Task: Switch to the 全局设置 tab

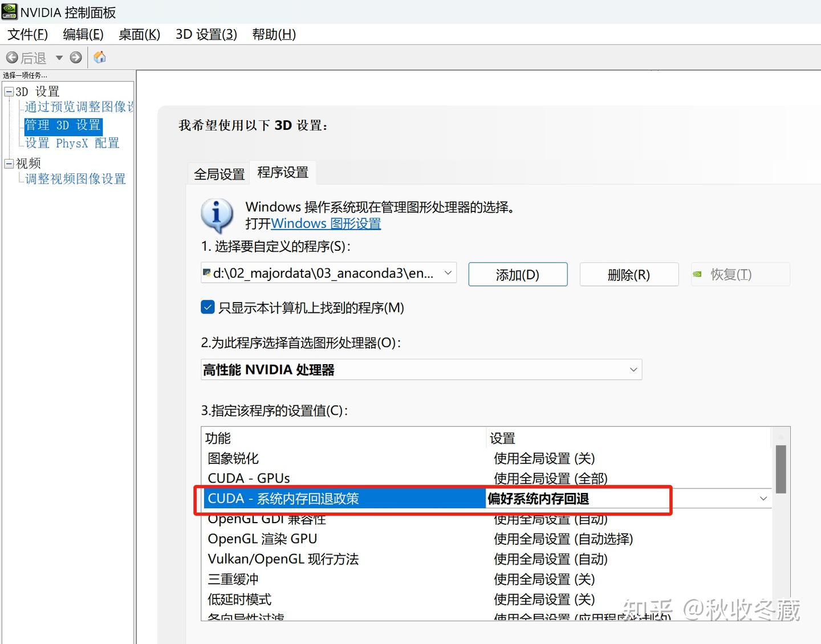Action: coord(218,173)
